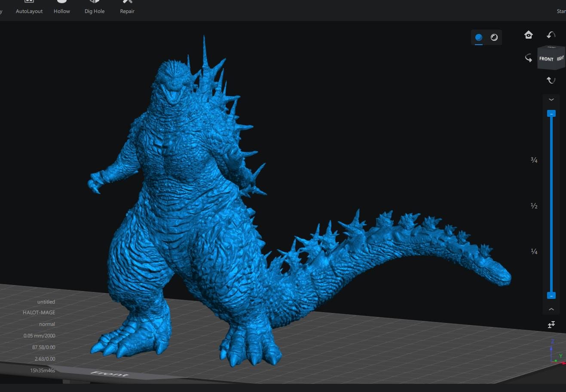Expand the upper clipping control chevron
566x392 pixels.
[551, 99]
